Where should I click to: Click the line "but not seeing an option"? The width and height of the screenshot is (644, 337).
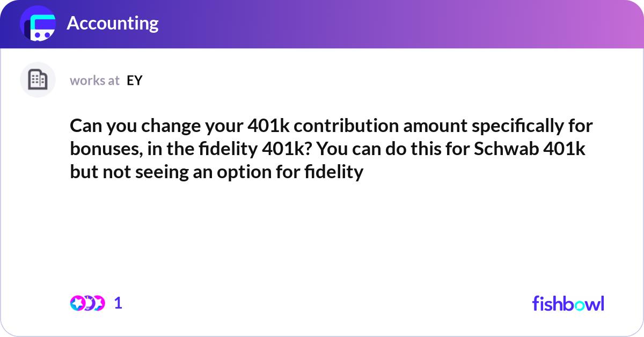217,172
